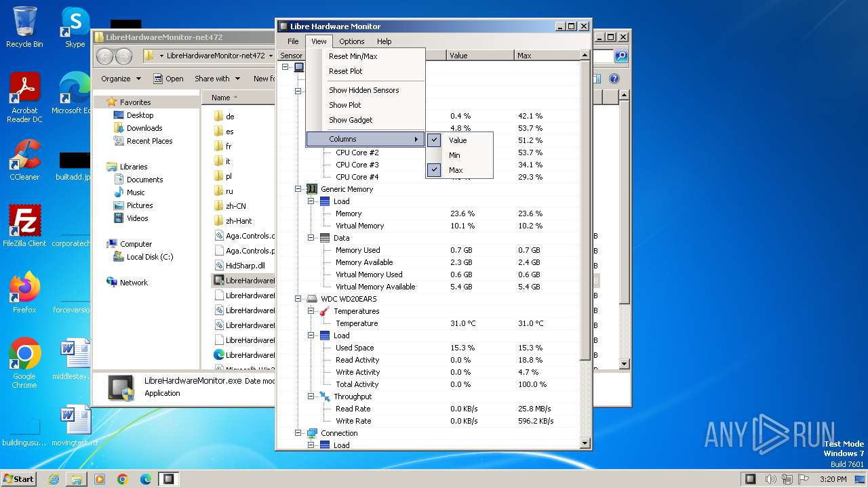Screen dimensions: 868x488
Task: Select the Firefox desktop icon
Action: 24,292
